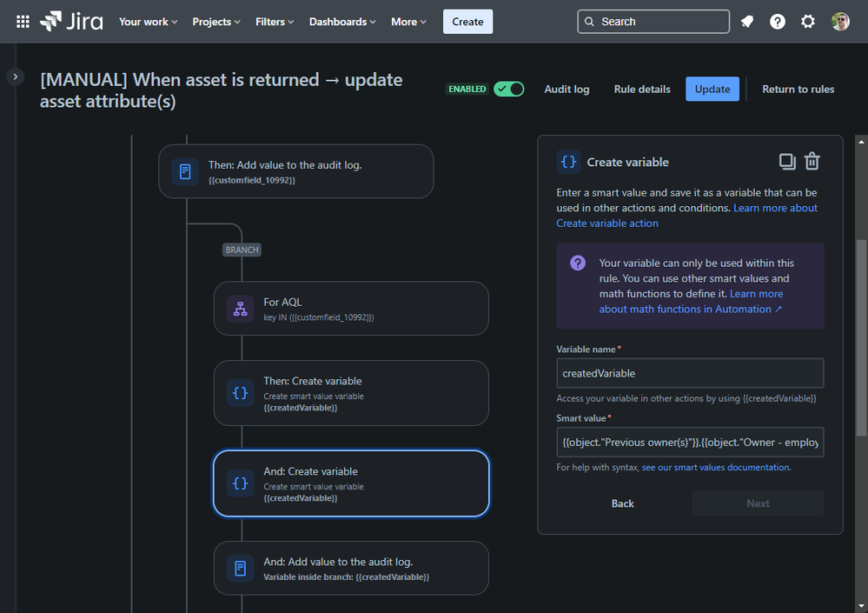
Task: Open the user profile avatar
Action: click(840, 22)
